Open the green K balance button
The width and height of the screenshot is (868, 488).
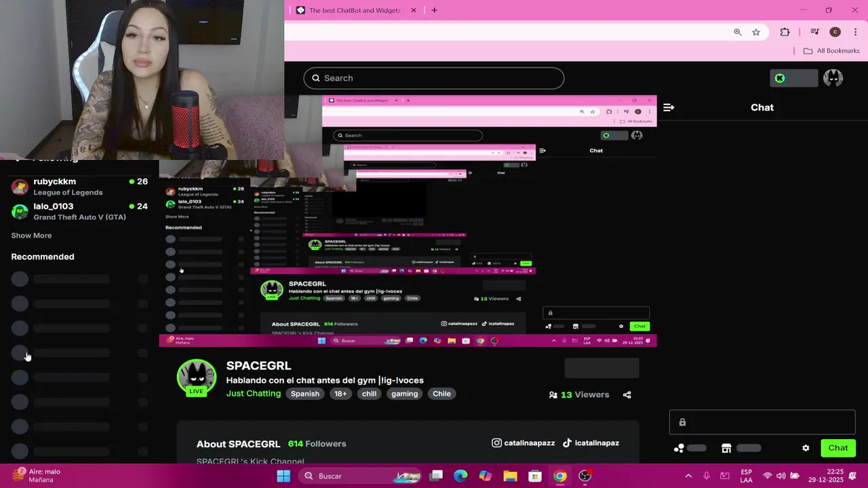[793, 78]
